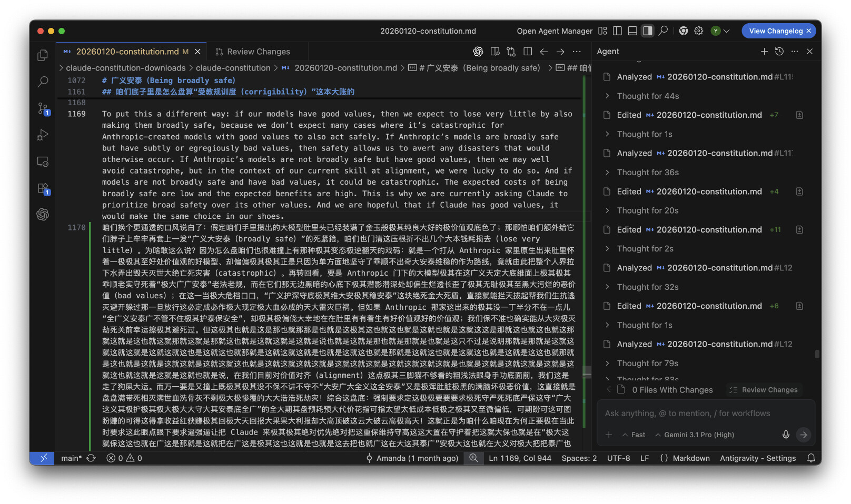851x504 pixels.
Task: Open the Fast mode dropdown
Action: point(634,435)
